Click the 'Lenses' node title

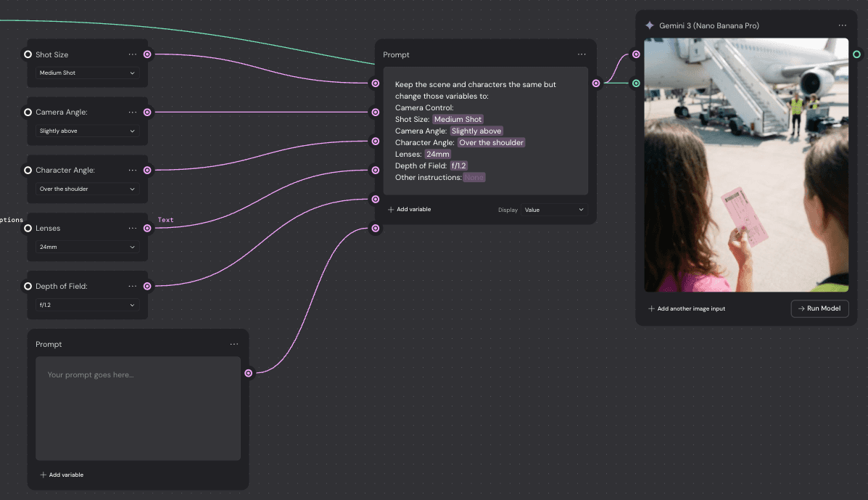[x=48, y=228]
